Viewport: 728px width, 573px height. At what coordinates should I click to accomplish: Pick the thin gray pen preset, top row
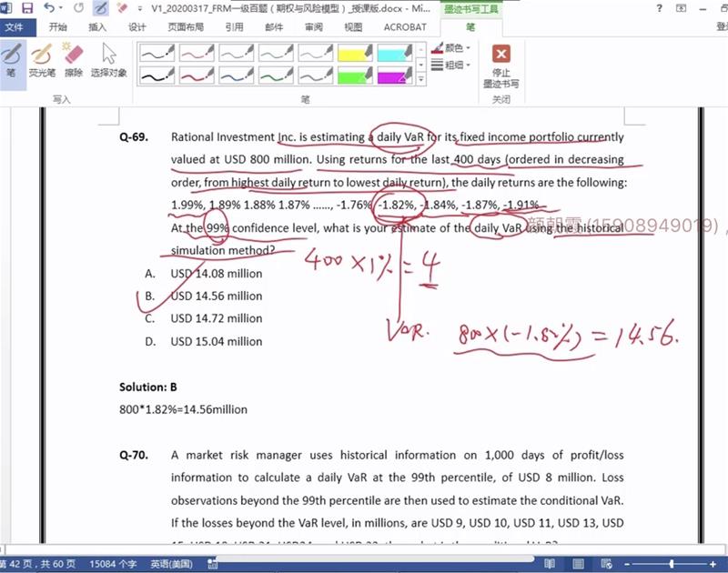pos(315,53)
